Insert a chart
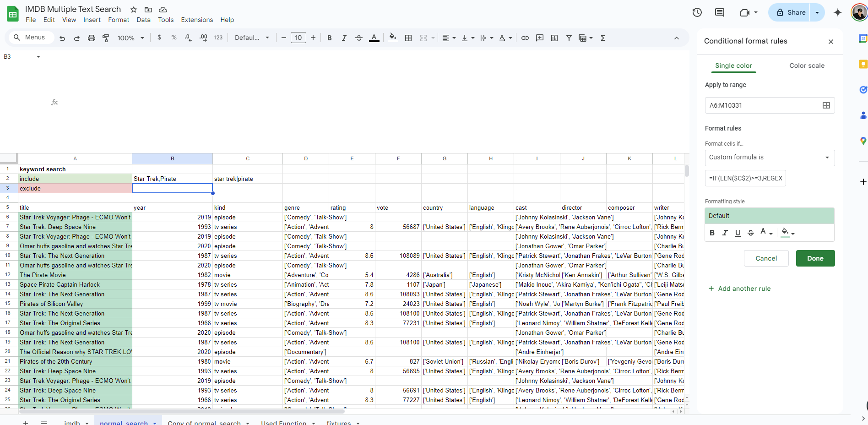 [x=554, y=38]
